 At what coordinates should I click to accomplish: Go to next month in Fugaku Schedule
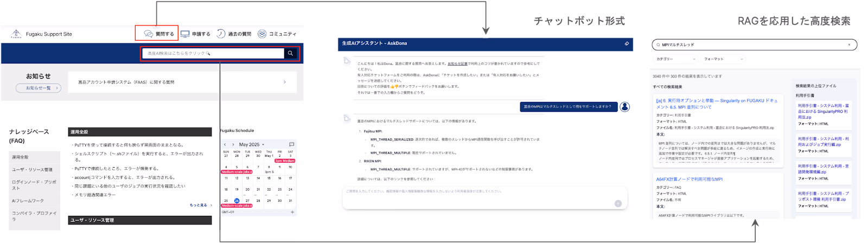233,144
